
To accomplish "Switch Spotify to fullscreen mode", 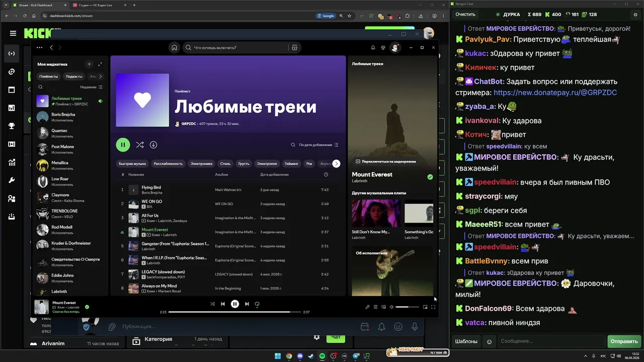I will 433,307.
